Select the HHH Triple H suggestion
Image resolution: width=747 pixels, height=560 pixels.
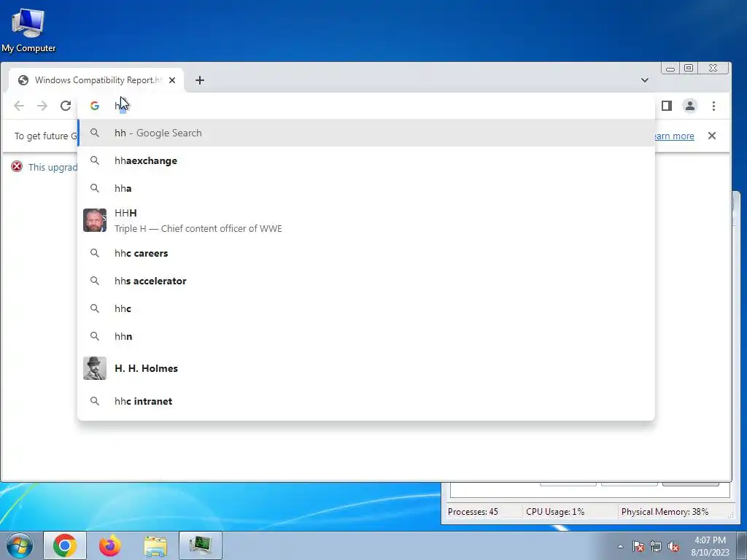pos(366,220)
